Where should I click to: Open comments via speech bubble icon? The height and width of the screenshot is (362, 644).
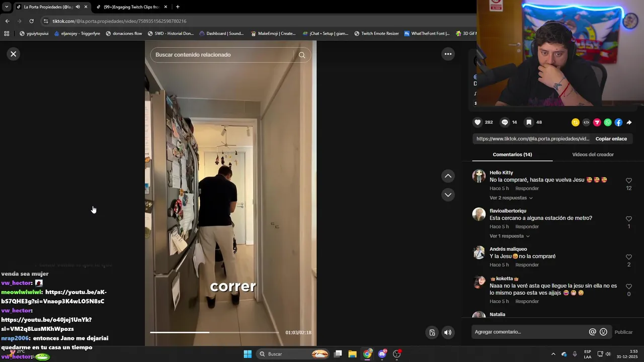[505, 122]
